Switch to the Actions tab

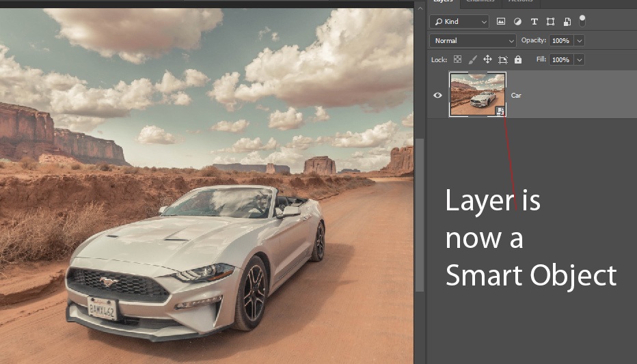click(x=520, y=2)
